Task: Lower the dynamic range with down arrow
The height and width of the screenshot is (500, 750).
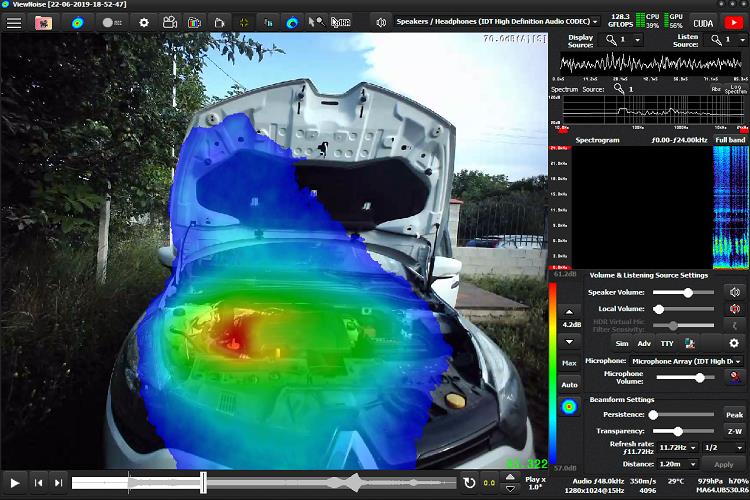Action: (x=569, y=342)
